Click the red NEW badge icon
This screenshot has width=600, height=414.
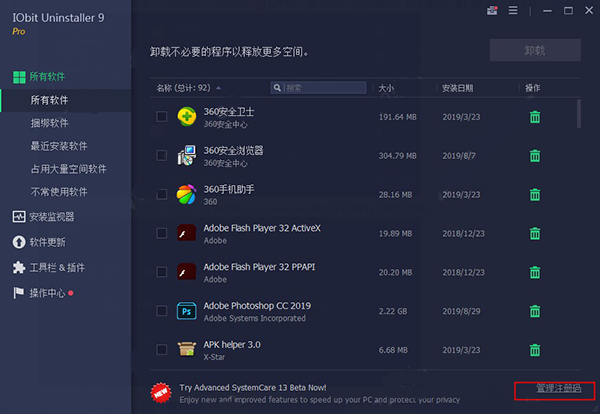161,393
